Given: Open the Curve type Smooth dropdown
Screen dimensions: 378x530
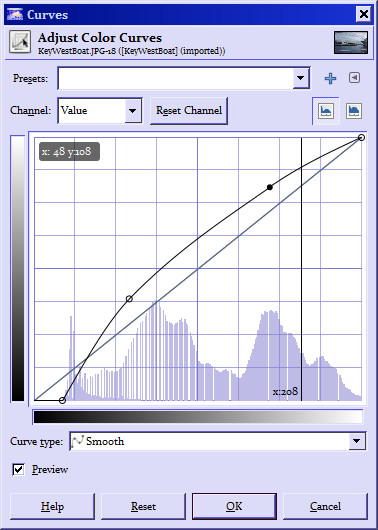Looking at the screenshot, I should click(218, 441).
